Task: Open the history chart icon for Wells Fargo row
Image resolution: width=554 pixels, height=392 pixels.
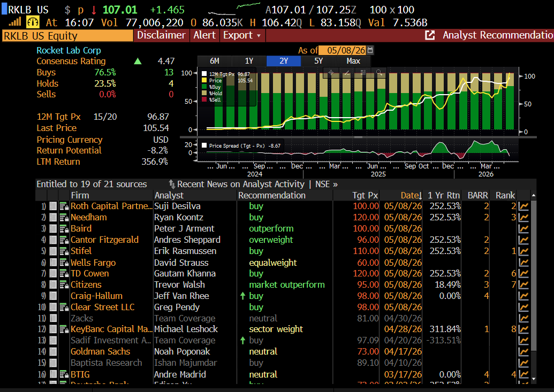Action: 523,263
